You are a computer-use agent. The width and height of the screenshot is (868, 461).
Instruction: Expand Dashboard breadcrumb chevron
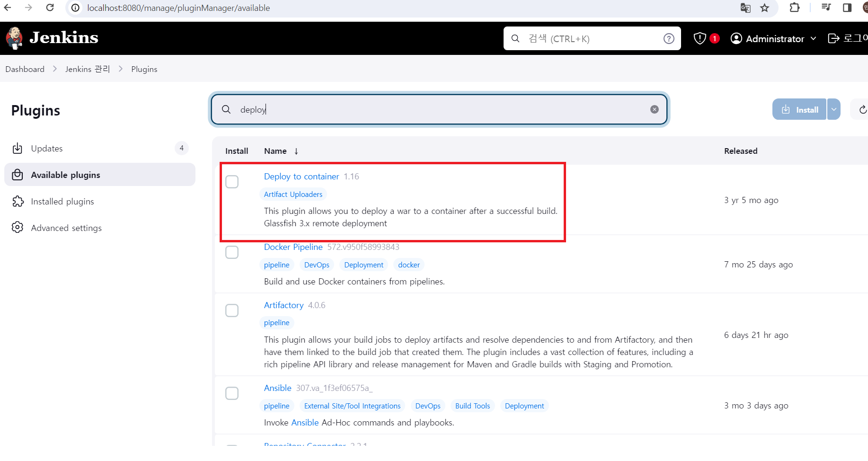pyautogui.click(x=55, y=69)
